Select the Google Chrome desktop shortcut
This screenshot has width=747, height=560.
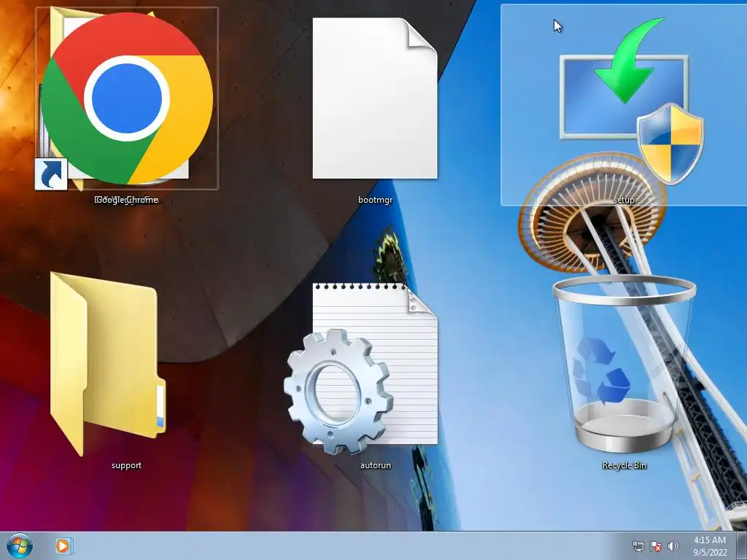coord(127,98)
